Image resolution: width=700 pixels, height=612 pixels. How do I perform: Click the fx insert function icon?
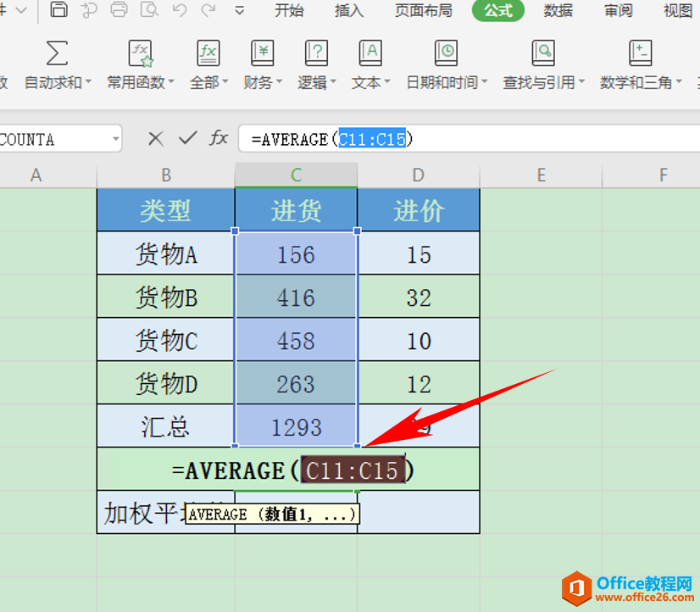click(219, 138)
